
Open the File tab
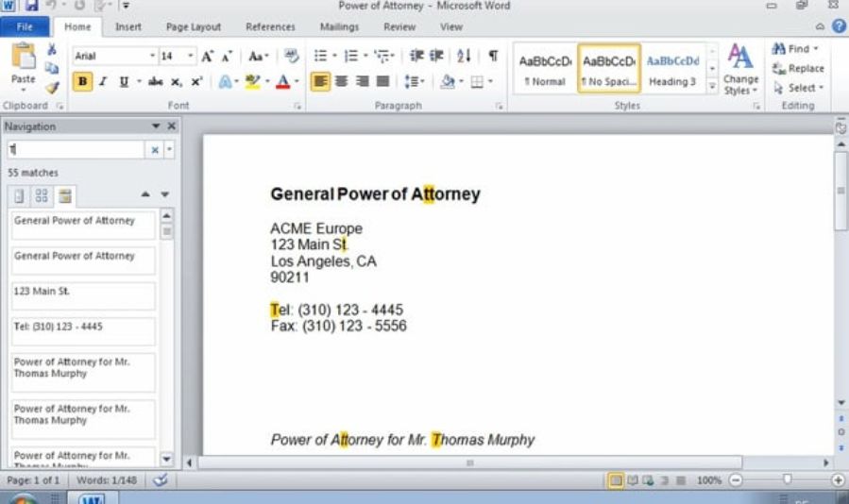[x=25, y=26]
